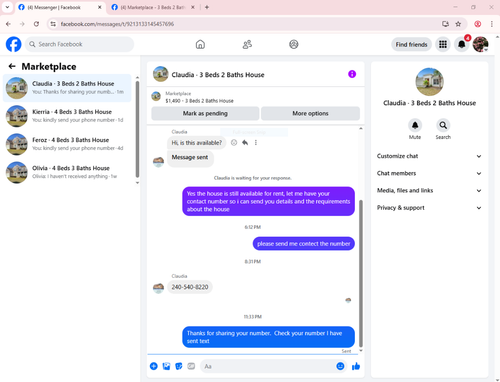Image resolution: width=500 pixels, height=382 pixels.
Task: Select the Kierria - 4 Beds 3 Baths House conversation
Action: [67, 116]
